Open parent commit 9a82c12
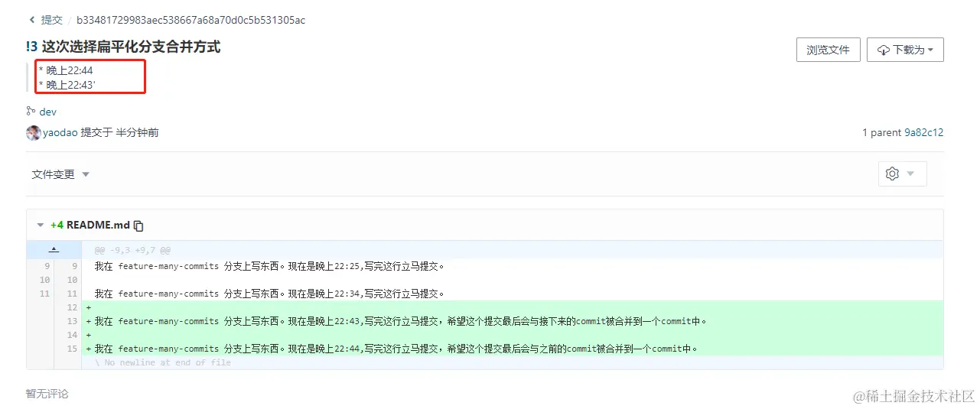 pos(923,132)
